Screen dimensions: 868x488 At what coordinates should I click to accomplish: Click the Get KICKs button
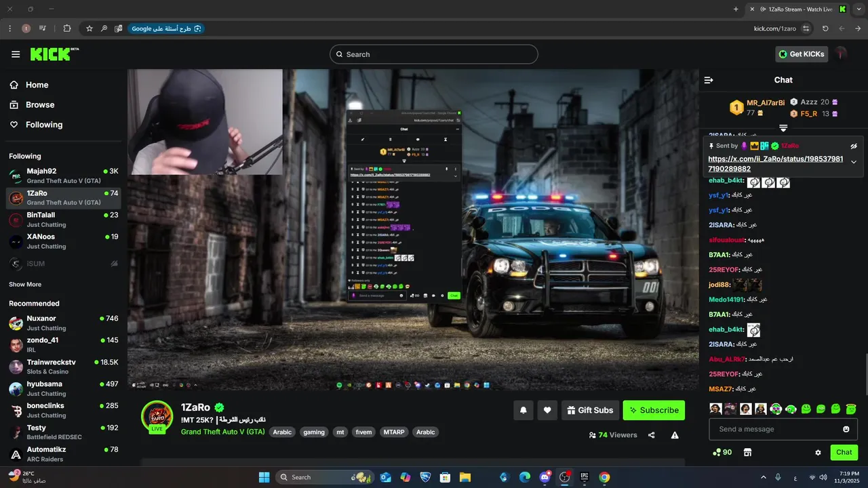point(802,54)
